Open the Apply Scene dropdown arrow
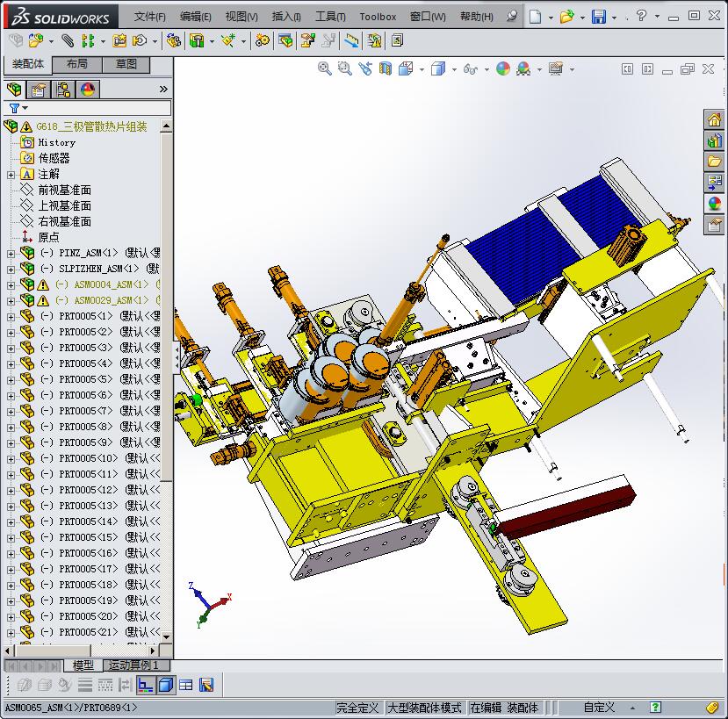The image size is (728, 719). coord(539,69)
